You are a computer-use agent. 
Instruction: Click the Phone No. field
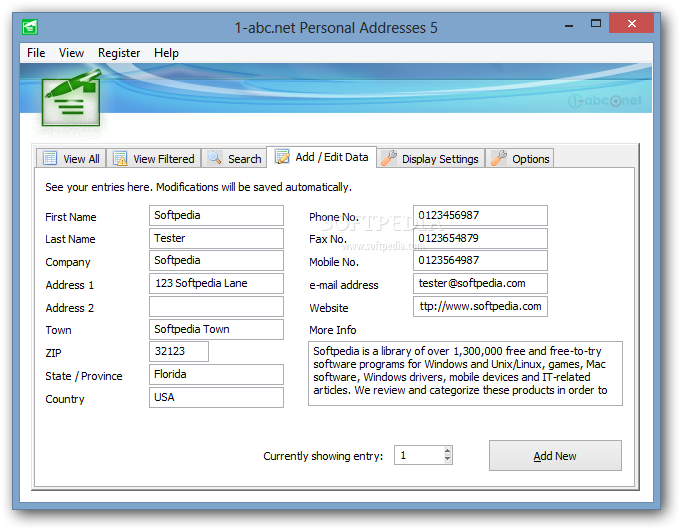pos(480,215)
